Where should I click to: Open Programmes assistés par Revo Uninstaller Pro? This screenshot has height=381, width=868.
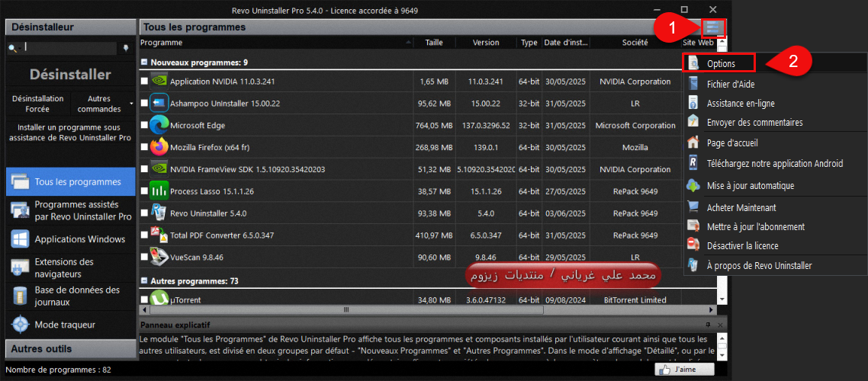pos(70,210)
